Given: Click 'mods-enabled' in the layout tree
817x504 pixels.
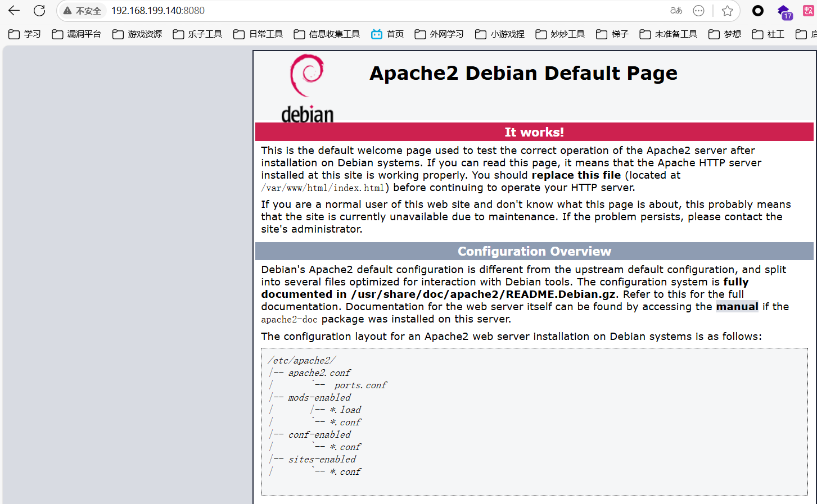Looking at the screenshot, I should [319, 398].
